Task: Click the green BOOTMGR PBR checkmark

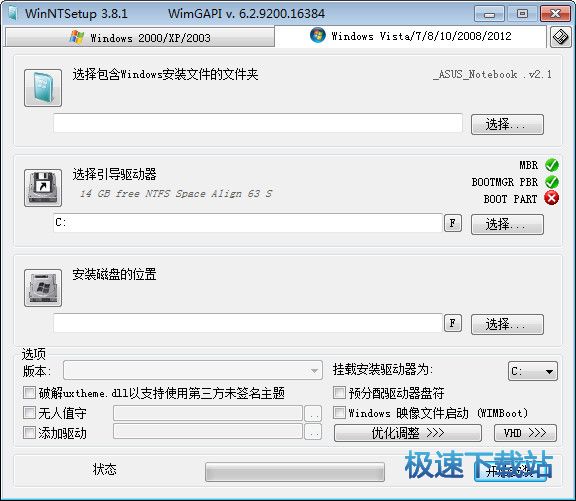Action: [551, 182]
